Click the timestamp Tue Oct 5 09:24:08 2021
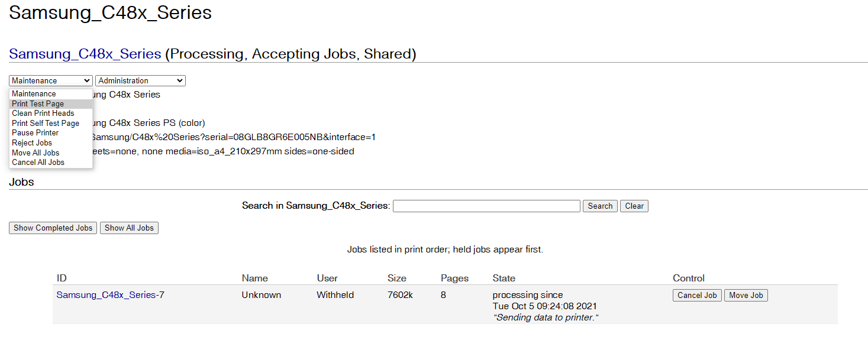 pyautogui.click(x=545, y=306)
